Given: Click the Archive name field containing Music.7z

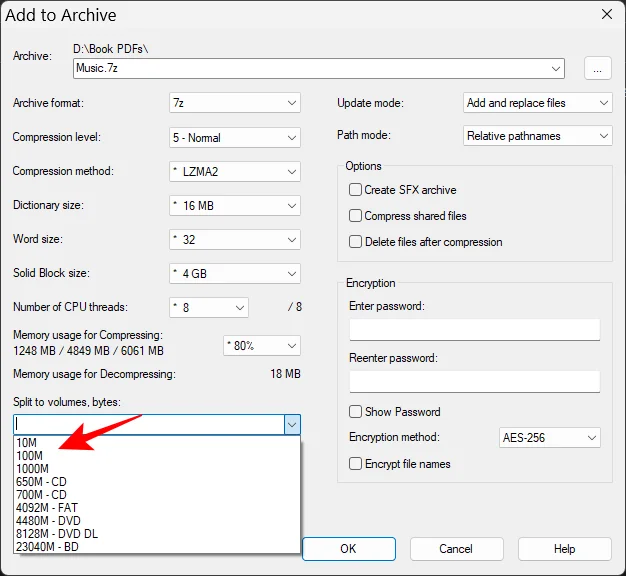Looking at the screenshot, I should click(x=319, y=68).
